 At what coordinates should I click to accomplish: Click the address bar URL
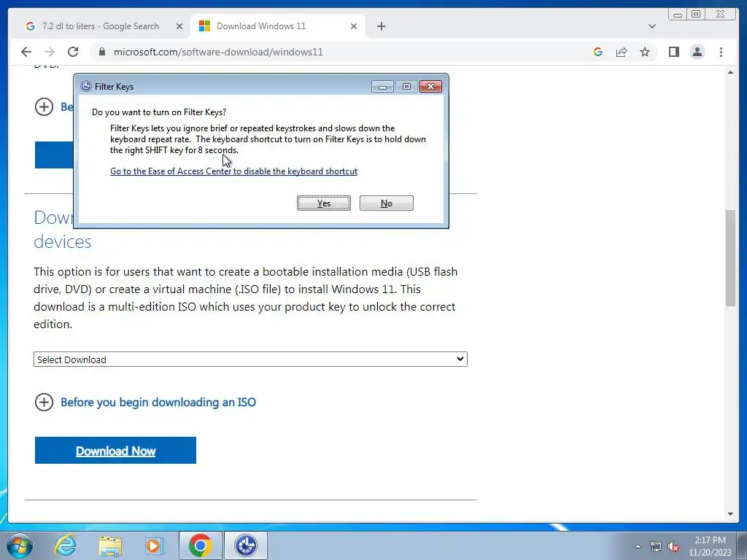pos(218,52)
